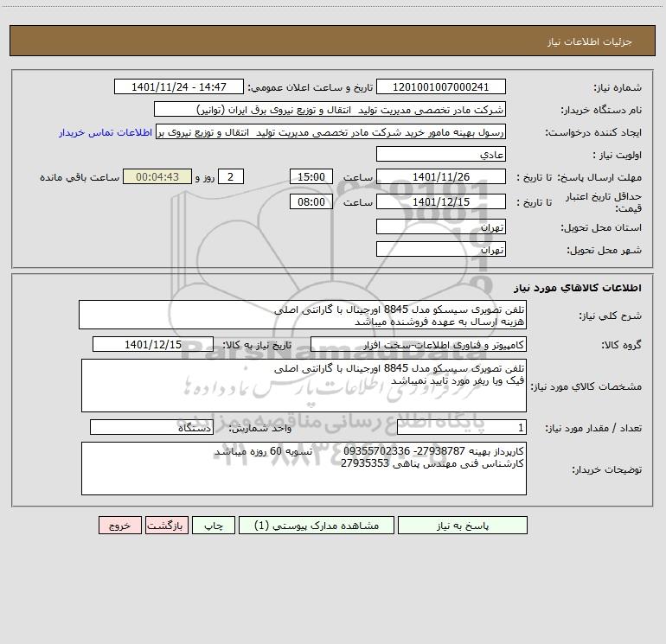Click the اطلاعات کالاهای مورد نیاز section heading
666x644 pixels.
(x=578, y=288)
